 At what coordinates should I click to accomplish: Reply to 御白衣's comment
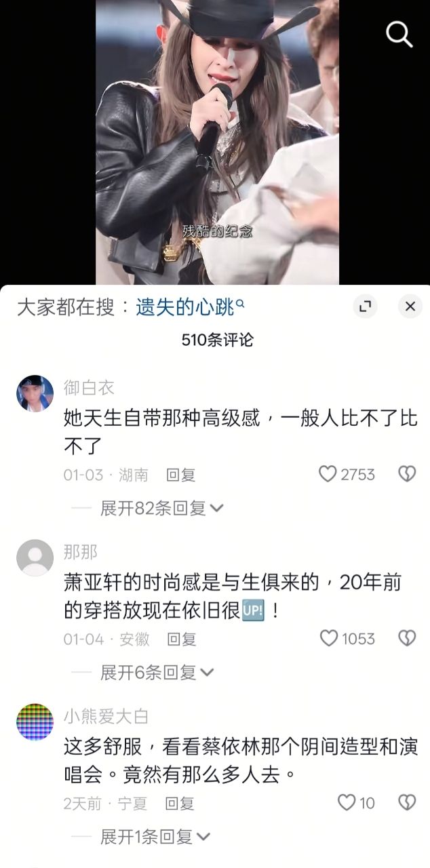coord(181,475)
